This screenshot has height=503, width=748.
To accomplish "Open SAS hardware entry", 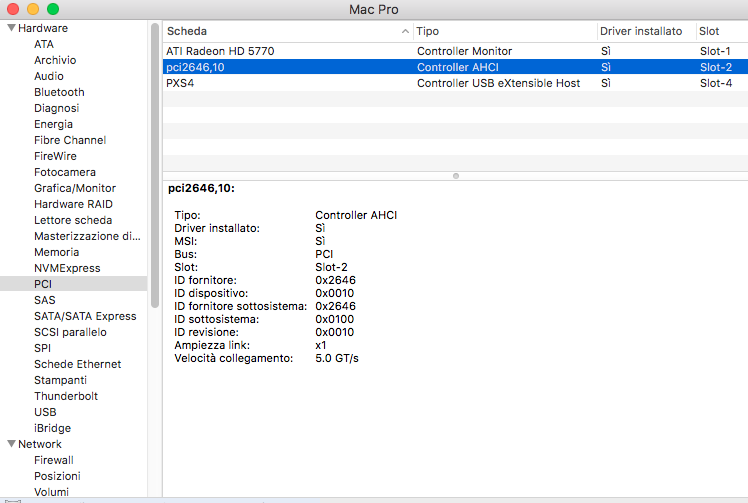I will coord(45,300).
